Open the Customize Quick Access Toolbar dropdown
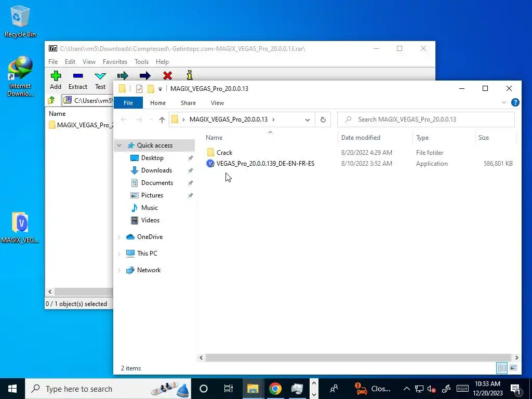532x399 pixels. click(x=160, y=89)
